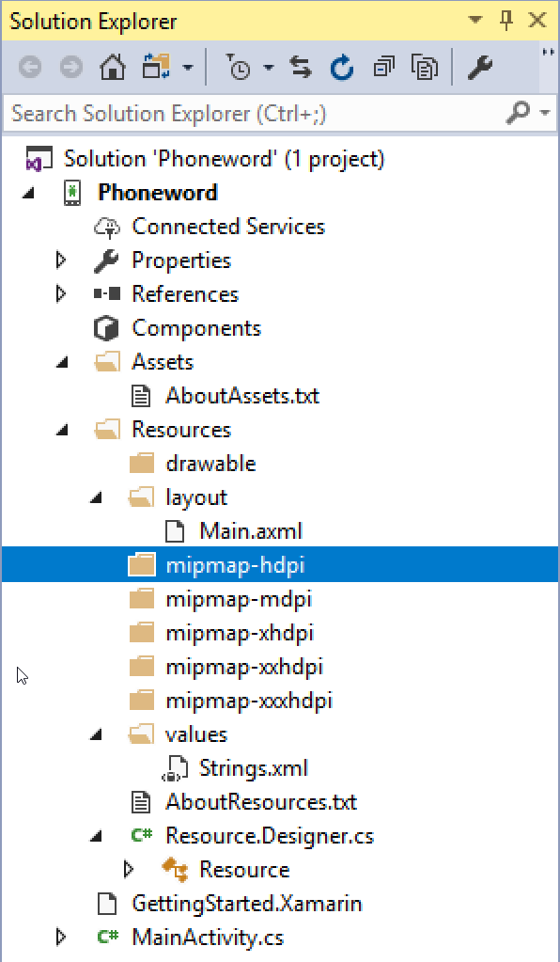This screenshot has height=962, width=560.
Task: Expand the References node
Action: point(61,294)
